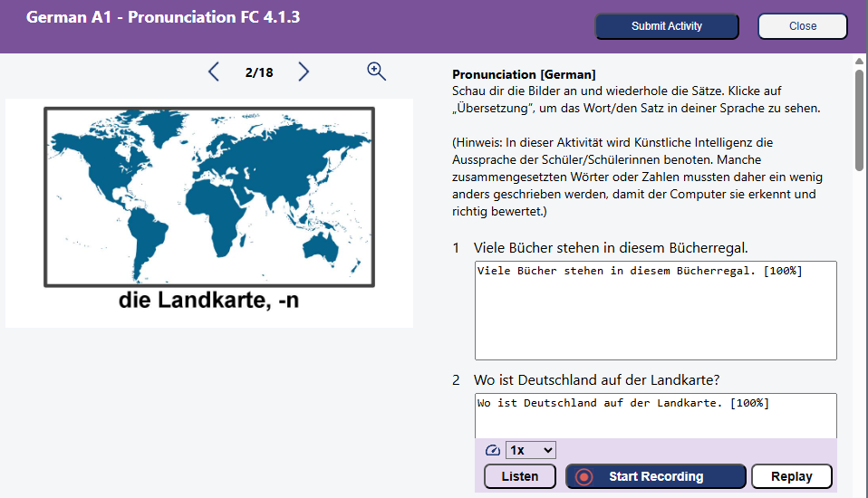
Task: Click the 2/18 page counter
Action: [x=259, y=72]
